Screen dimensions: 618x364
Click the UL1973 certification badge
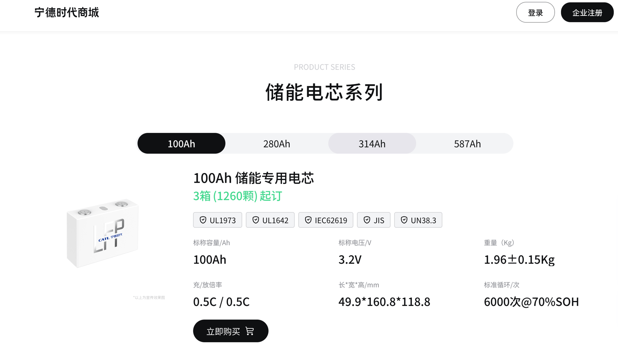click(x=217, y=220)
